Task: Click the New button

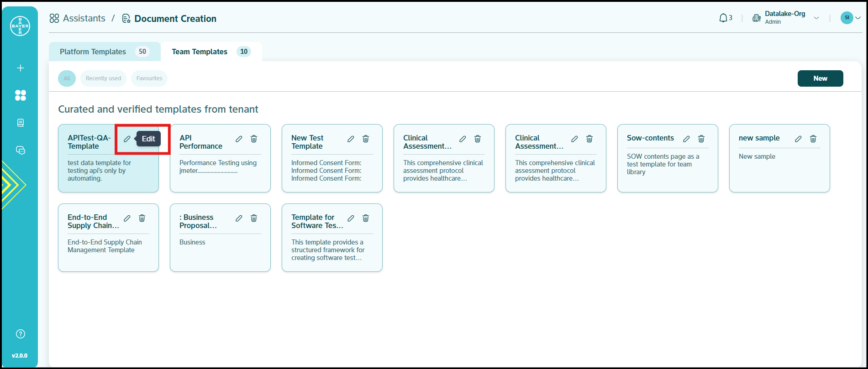Action: [820, 78]
